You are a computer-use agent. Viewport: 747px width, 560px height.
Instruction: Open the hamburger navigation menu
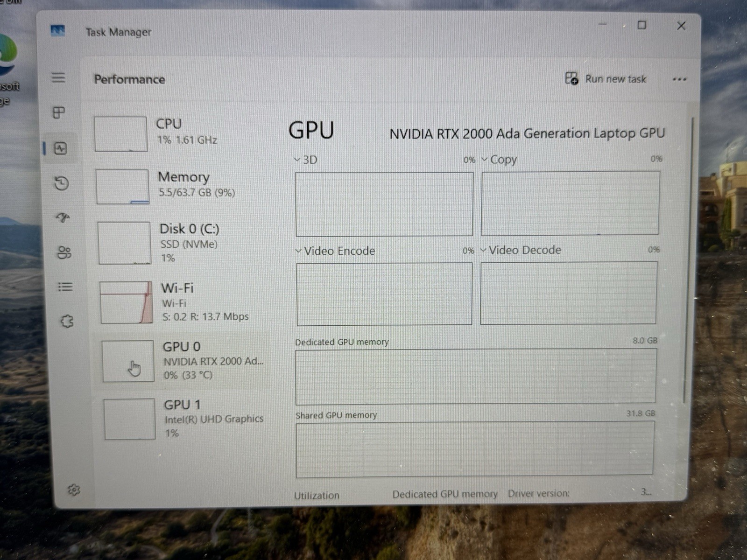[58, 77]
